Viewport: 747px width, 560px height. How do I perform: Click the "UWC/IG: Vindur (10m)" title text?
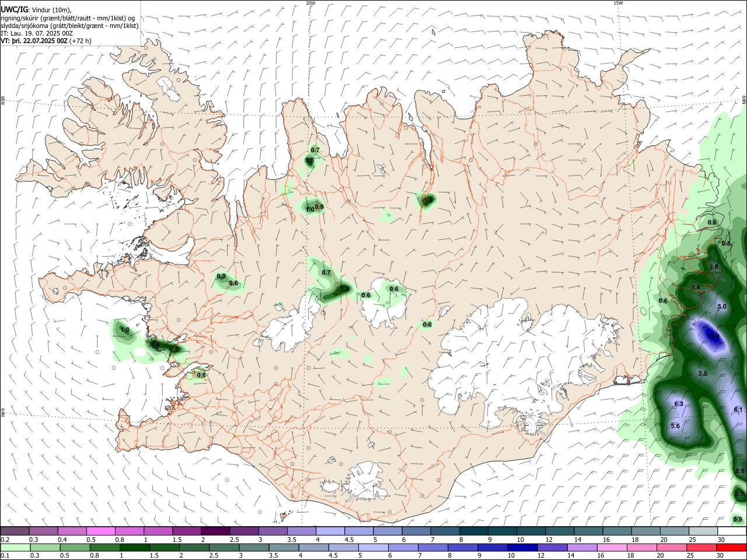click(36, 10)
